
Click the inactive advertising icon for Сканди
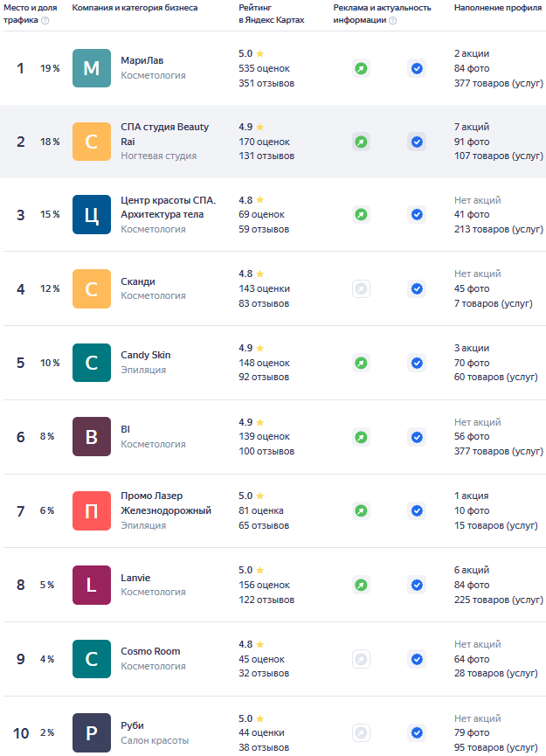361,288
